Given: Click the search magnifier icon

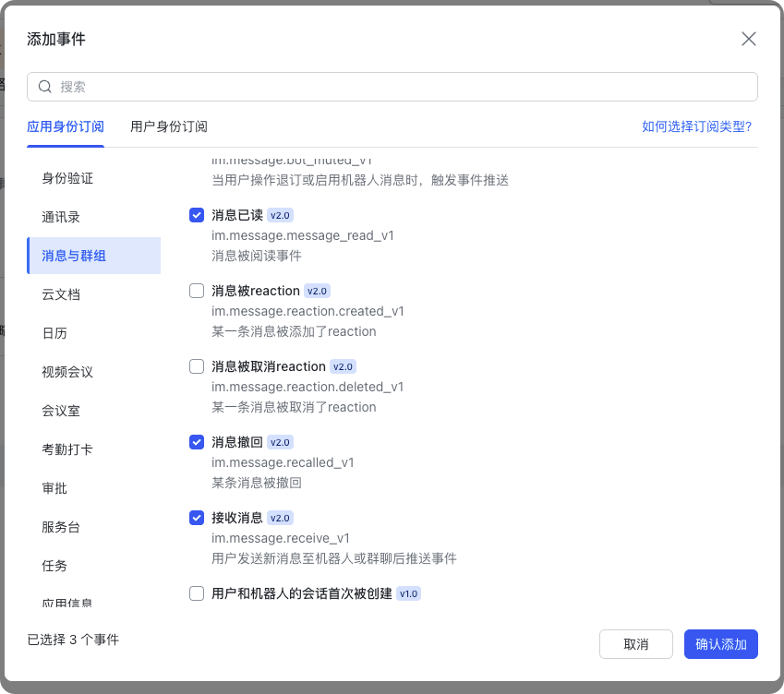Looking at the screenshot, I should coord(44,87).
